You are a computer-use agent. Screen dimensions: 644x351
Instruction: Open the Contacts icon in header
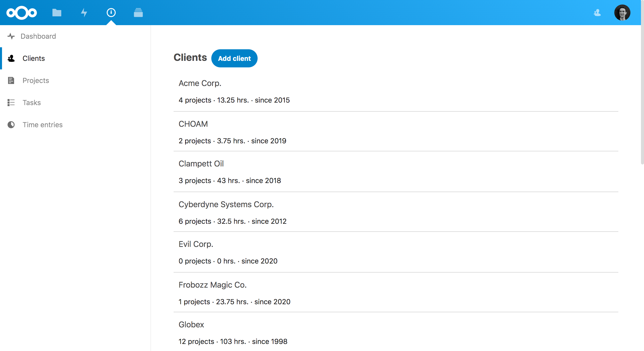click(x=597, y=13)
